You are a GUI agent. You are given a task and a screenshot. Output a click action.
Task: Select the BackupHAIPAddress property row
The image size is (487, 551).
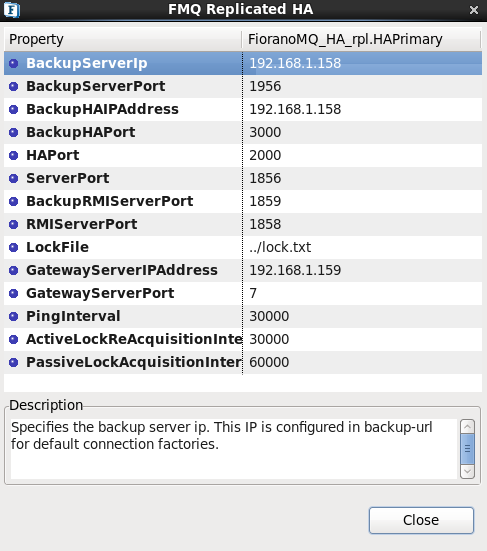pos(243,109)
